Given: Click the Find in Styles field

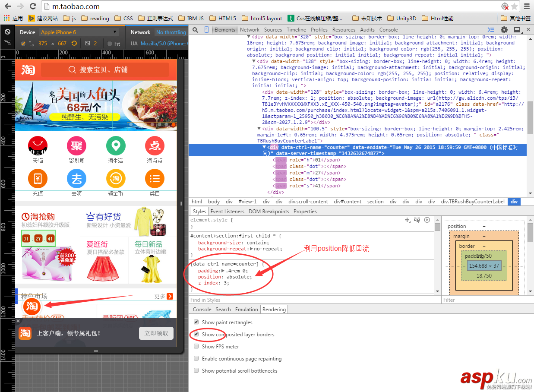Looking at the screenshot, I should (x=314, y=300).
